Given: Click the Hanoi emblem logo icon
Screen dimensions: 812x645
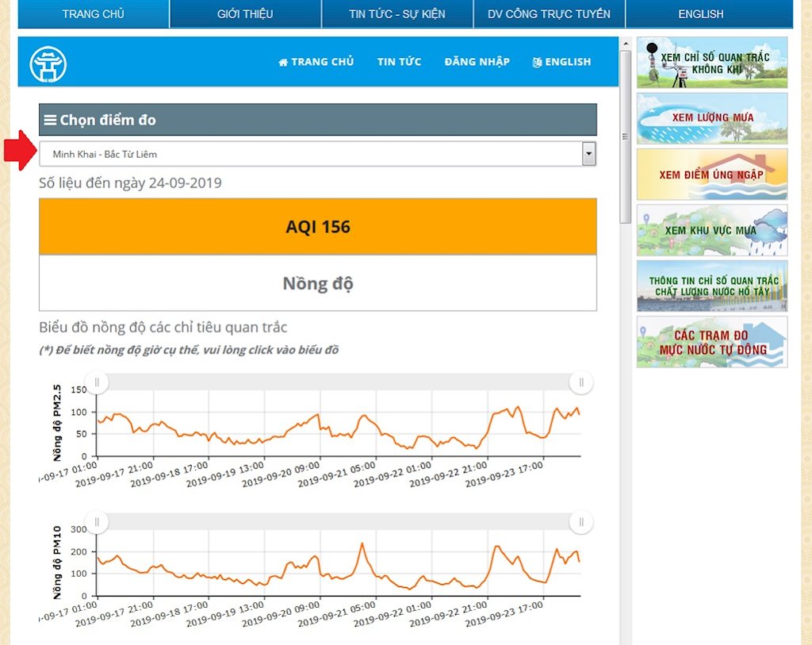Looking at the screenshot, I should (x=48, y=63).
